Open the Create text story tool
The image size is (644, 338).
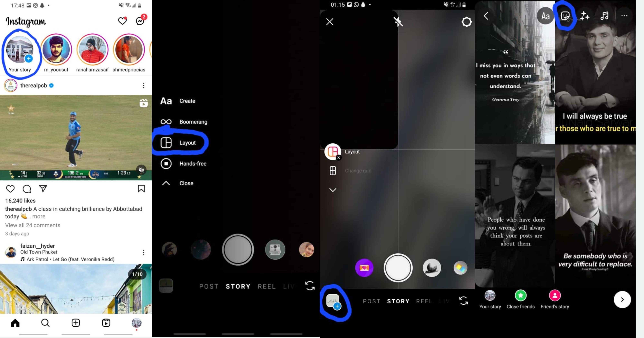click(177, 101)
